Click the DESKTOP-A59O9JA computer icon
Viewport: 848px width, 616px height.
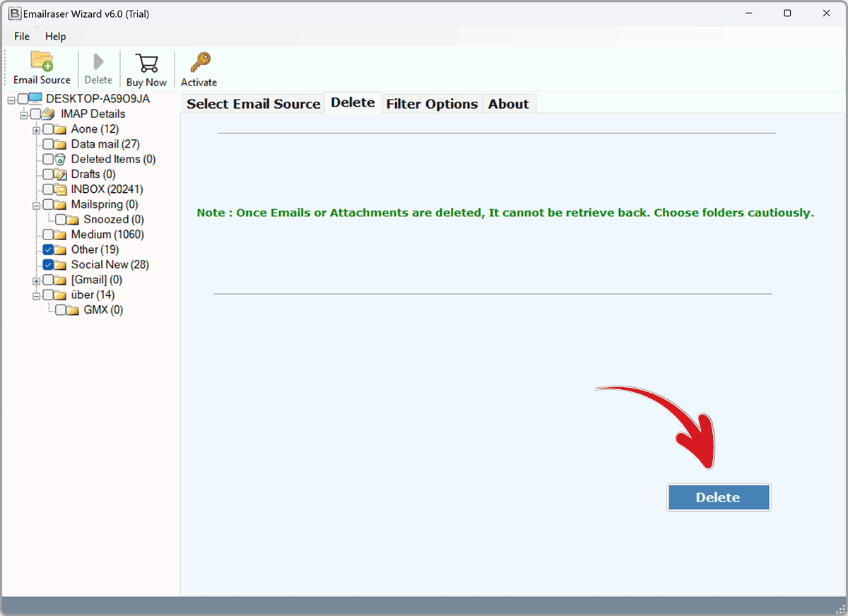(35, 99)
